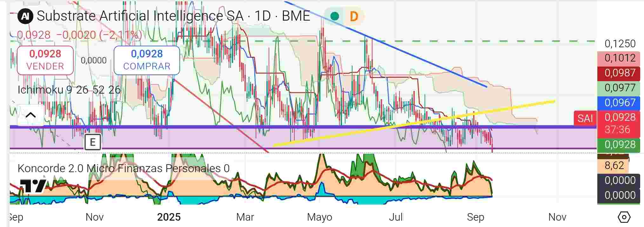Image resolution: width=644 pixels, height=227 pixels.
Task: Click the 0,0987 dark red price label
Action: click(x=619, y=73)
